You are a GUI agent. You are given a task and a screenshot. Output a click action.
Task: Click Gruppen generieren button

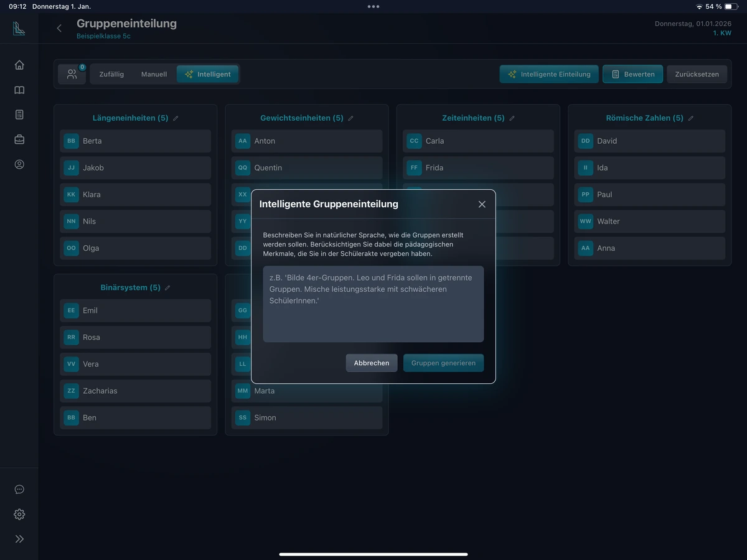coord(443,363)
